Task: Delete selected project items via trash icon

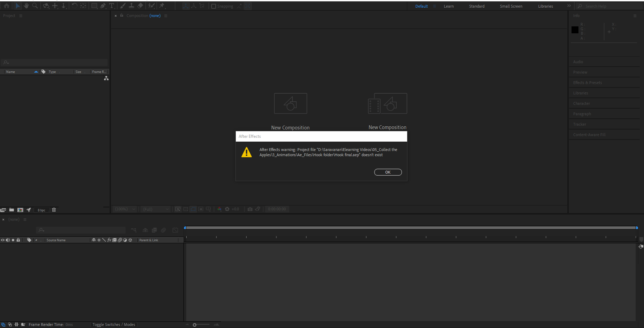Action: (x=54, y=210)
